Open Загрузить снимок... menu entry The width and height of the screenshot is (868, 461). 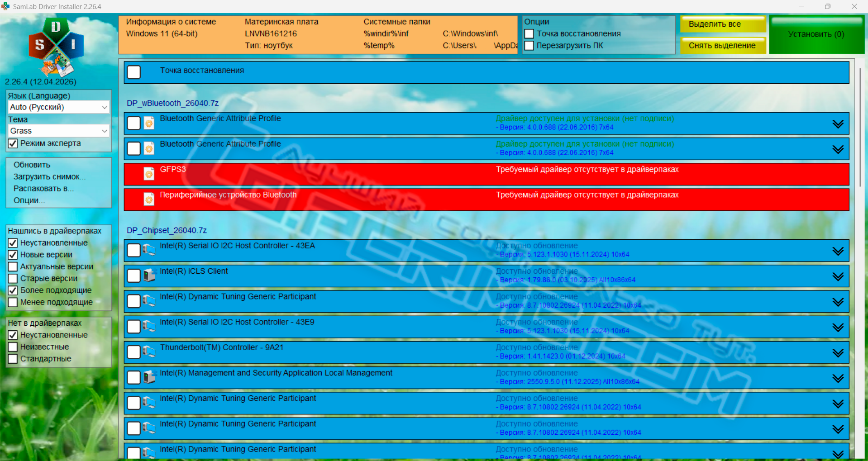49,176
